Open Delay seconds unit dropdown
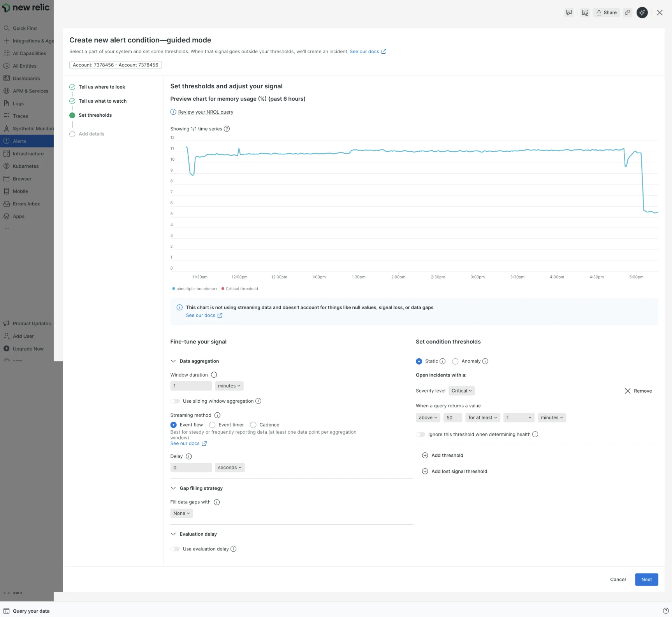Screen dimensions: 672x617 click(230, 468)
